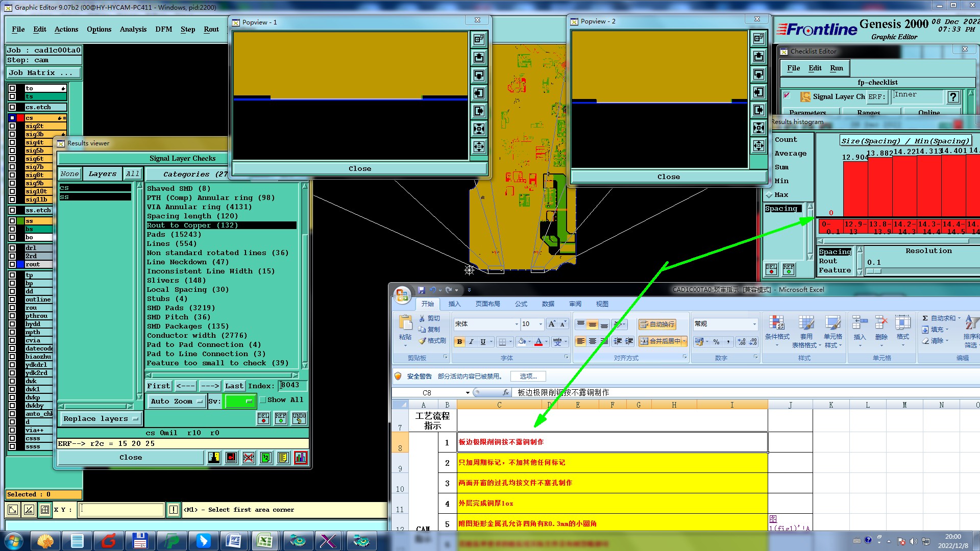Click the Bold button in Excel ribbon

(459, 342)
